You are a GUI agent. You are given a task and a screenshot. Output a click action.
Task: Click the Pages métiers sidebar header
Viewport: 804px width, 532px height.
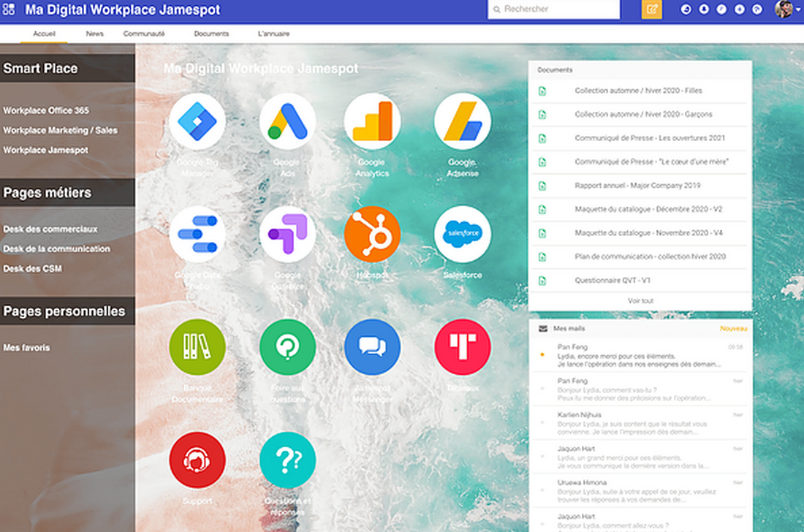(x=67, y=193)
